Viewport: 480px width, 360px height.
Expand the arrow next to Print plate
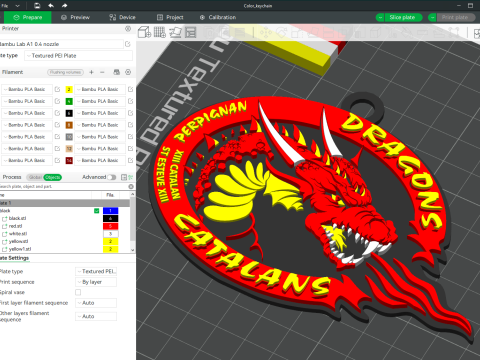tap(432, 17)
